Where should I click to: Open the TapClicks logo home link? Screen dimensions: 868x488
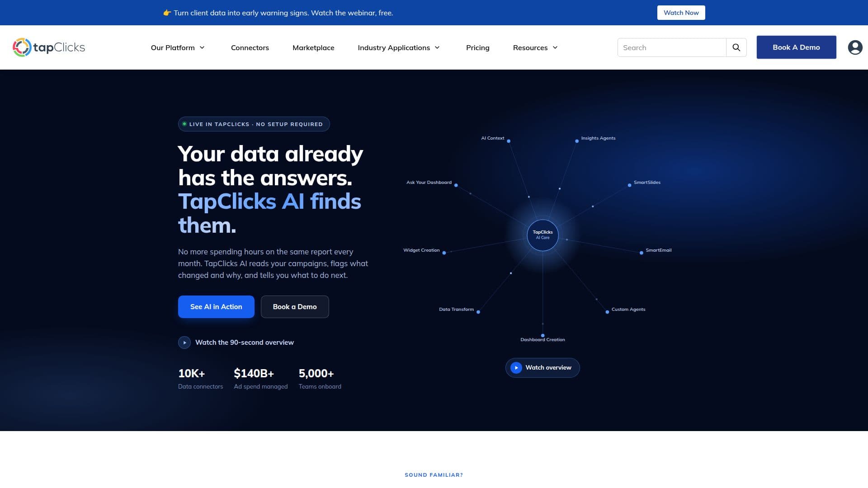(49, 47)
